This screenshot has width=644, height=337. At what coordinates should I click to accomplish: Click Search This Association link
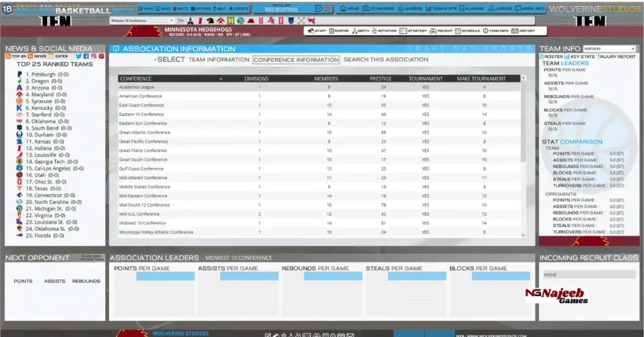[x=377, y=60]
